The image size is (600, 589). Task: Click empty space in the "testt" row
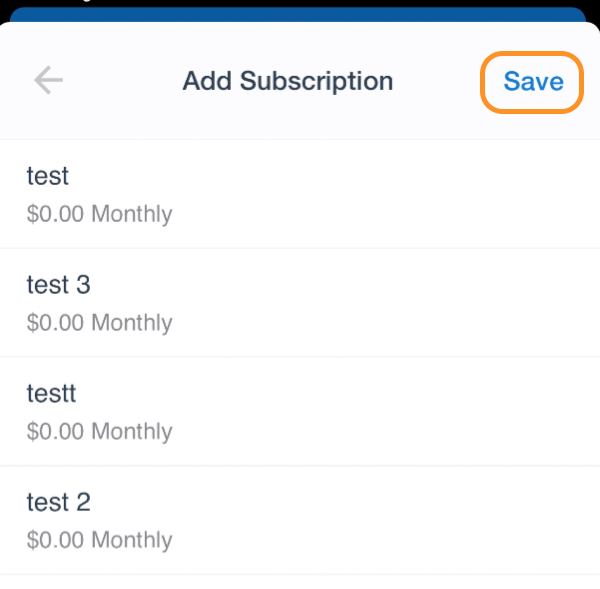pos(383,412)
